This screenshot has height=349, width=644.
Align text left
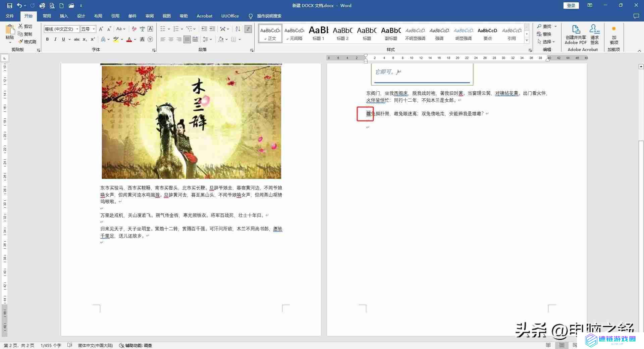pyautogui.click(x=163, y=39)
